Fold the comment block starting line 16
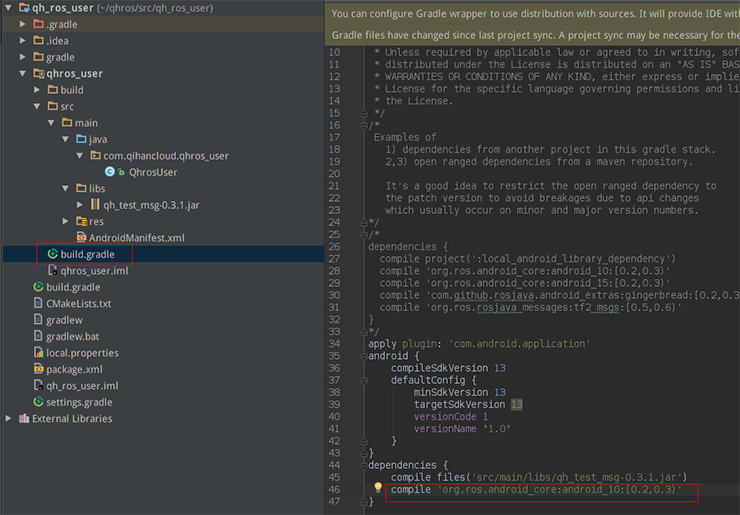 click(364, 126)
